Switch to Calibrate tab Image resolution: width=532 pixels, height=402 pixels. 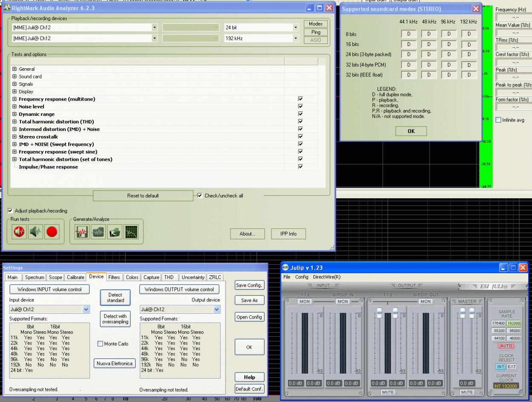(76, 278)
